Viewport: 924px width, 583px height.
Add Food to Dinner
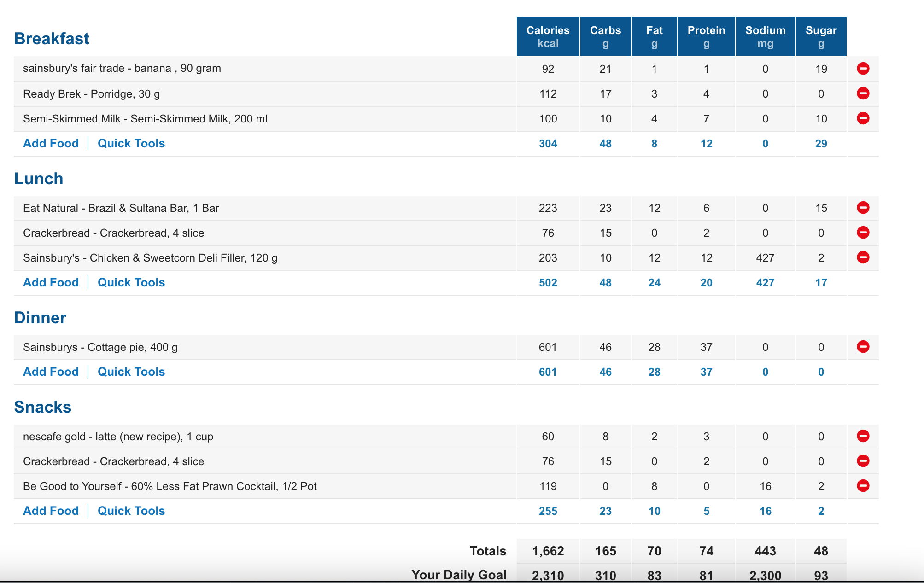point(51,372)
